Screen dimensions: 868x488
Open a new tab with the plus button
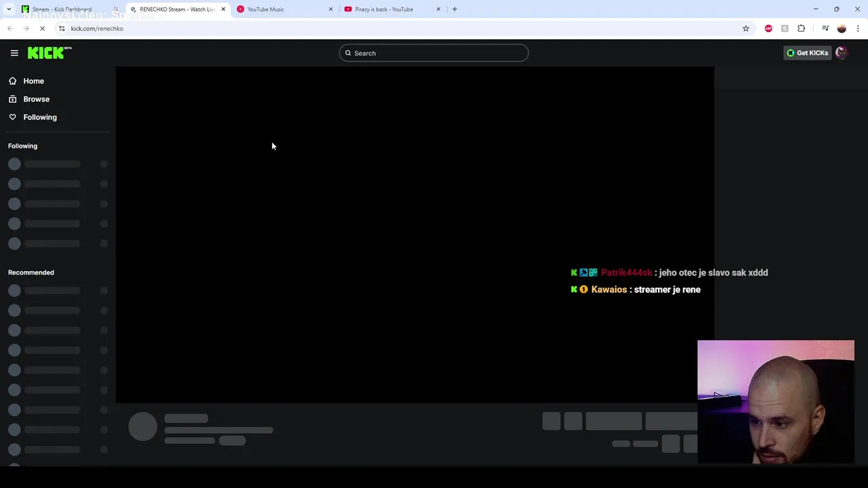point(454,9)
